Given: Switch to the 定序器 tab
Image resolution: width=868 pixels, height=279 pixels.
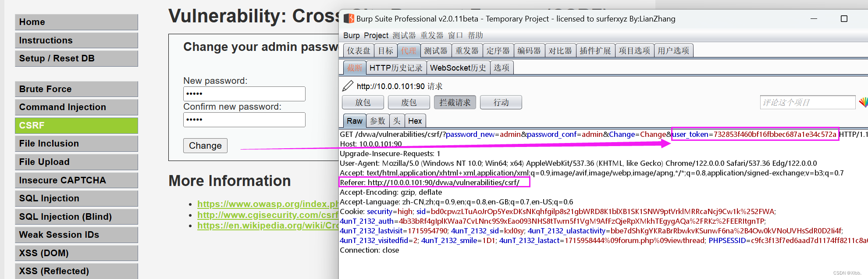Looking at the screenshot, I should [498, 51].
